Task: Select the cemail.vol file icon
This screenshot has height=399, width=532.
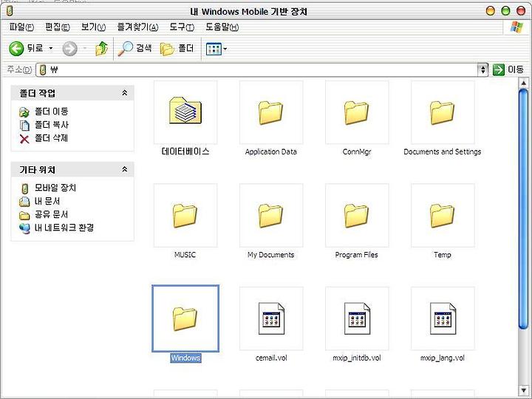Action: tap(271, 318)
